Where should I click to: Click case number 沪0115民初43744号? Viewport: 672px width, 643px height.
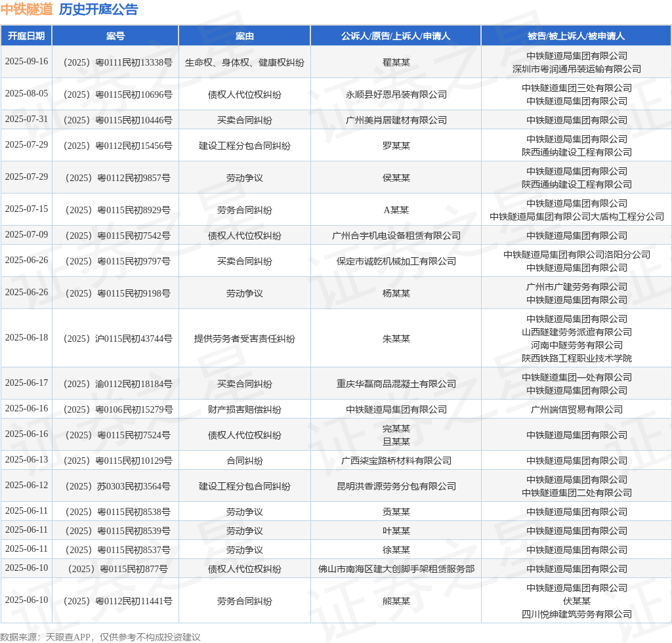tap(118, 339)
